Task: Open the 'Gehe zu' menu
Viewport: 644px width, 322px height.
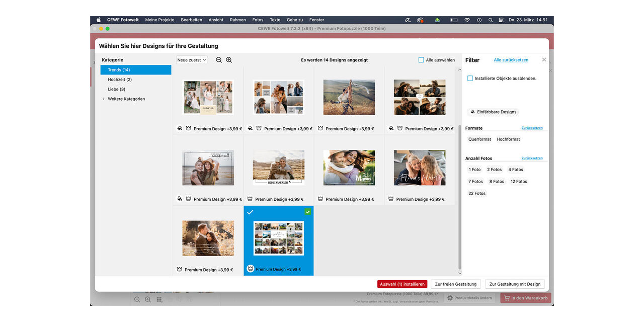Action: tap(295, 20)
